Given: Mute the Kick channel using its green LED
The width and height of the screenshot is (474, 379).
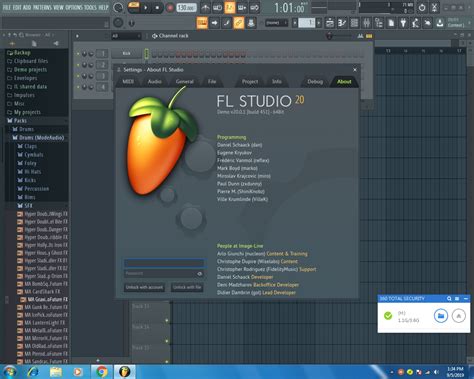Looking at the screenshot, I should click(78, 54).
